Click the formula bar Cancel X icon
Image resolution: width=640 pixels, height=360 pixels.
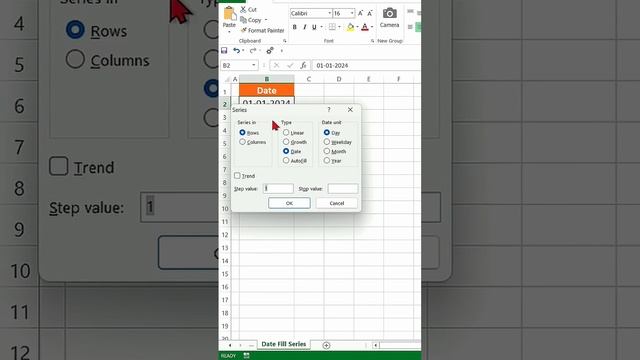276,65
